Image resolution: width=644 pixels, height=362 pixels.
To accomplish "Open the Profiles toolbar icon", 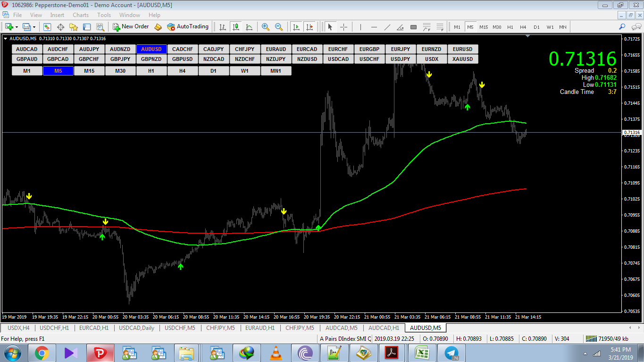I will [x=26, y=27].
